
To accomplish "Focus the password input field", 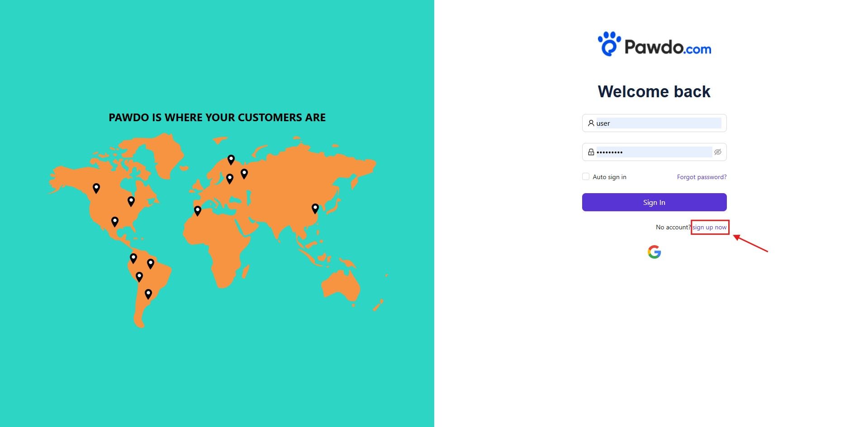I will pyautogui.click(x=654, y=152).
